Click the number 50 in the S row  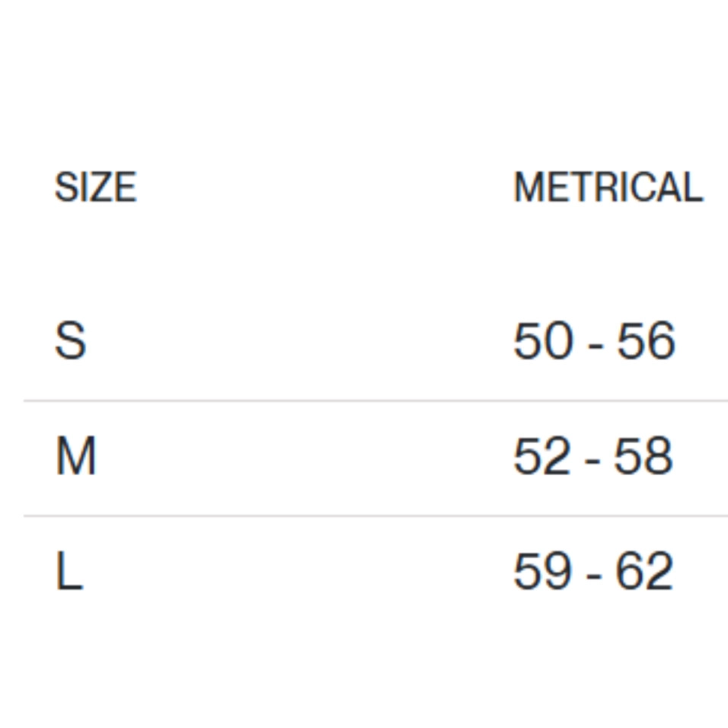543,341
